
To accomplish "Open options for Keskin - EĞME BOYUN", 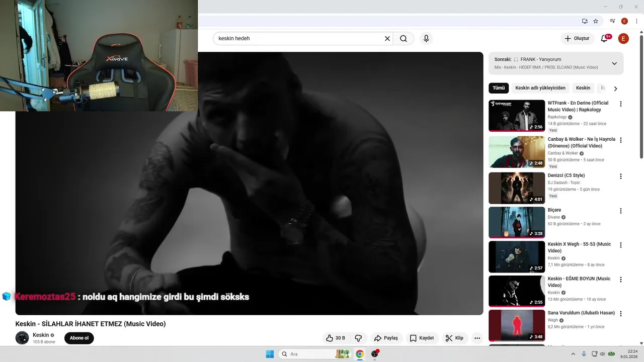I will click(620, 280).
